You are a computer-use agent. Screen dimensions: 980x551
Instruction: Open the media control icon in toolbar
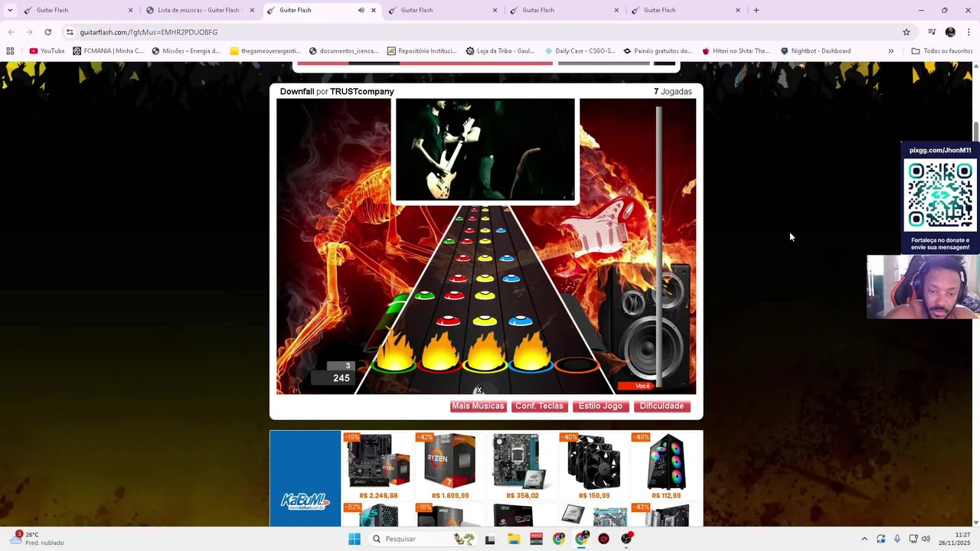point(932,32)
